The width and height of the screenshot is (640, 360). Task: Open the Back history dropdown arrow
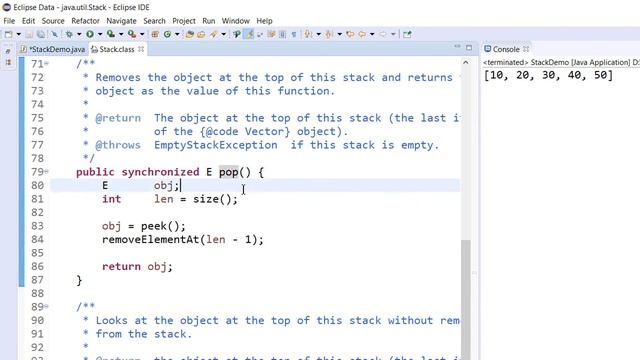click(372, 34)
